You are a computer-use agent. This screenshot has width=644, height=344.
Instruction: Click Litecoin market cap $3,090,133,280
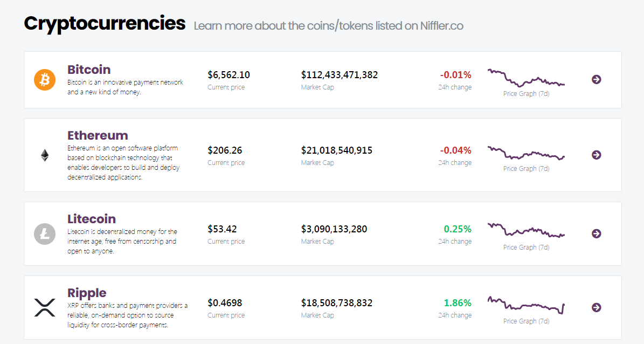point(334,229)
